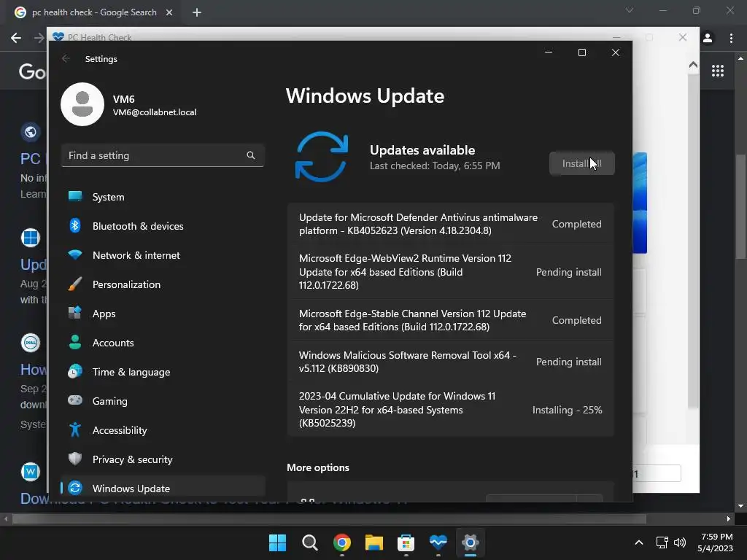Screen dimensions: 747x560
Task: Open the volume control in the system tray
Action: pyautogui.click(x=680, y=542)
